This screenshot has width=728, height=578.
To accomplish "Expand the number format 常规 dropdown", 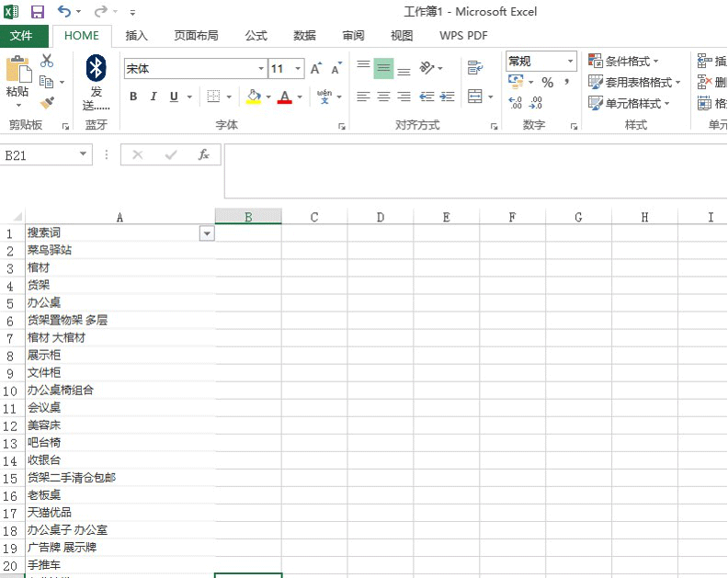I will pos(570,62).
